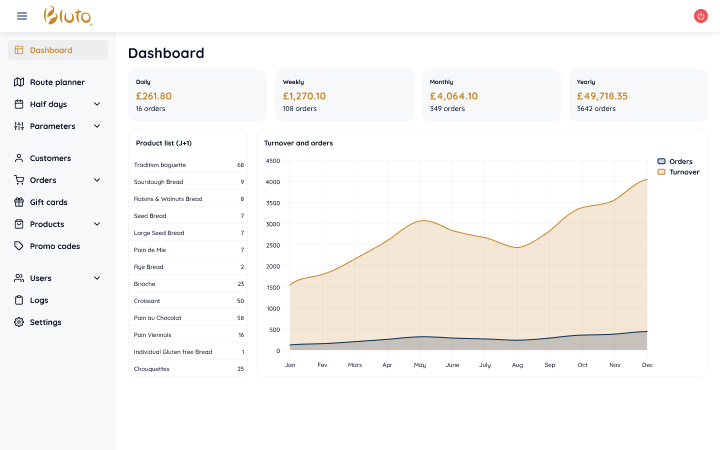Click the May label on chart axis
This screenshot has height=450, width=720.
tap(420, 365)
